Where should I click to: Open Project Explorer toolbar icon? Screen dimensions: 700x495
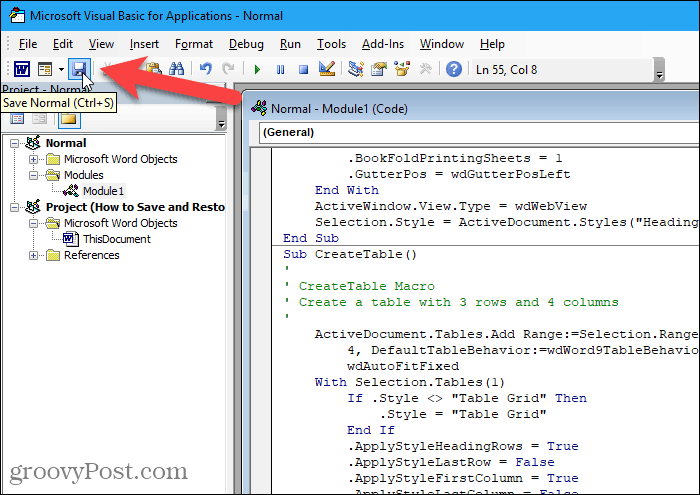point(356,69)
